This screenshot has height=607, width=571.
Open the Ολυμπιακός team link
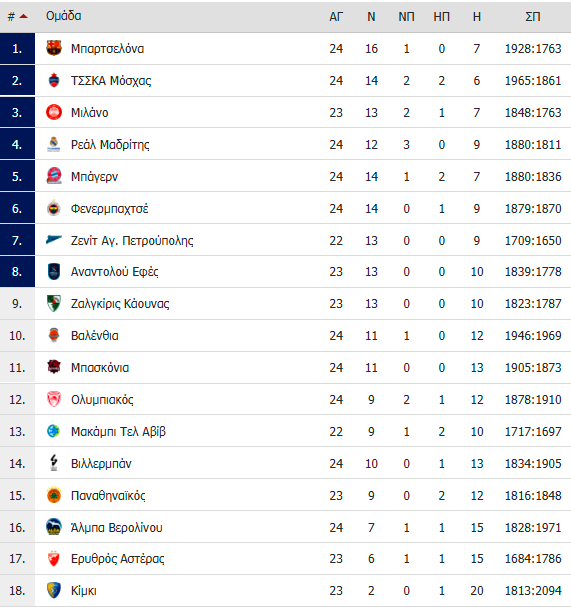tap(102, 400)
